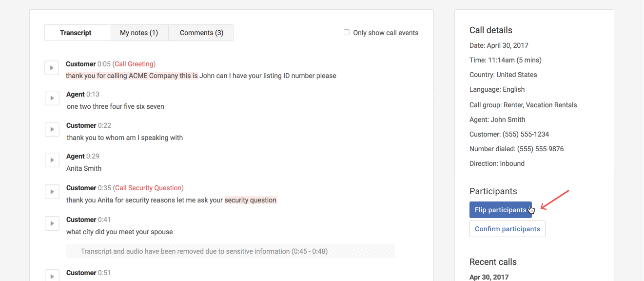Open the Comments (3) tab
The image size is (644, 281).
pos(201,33)
